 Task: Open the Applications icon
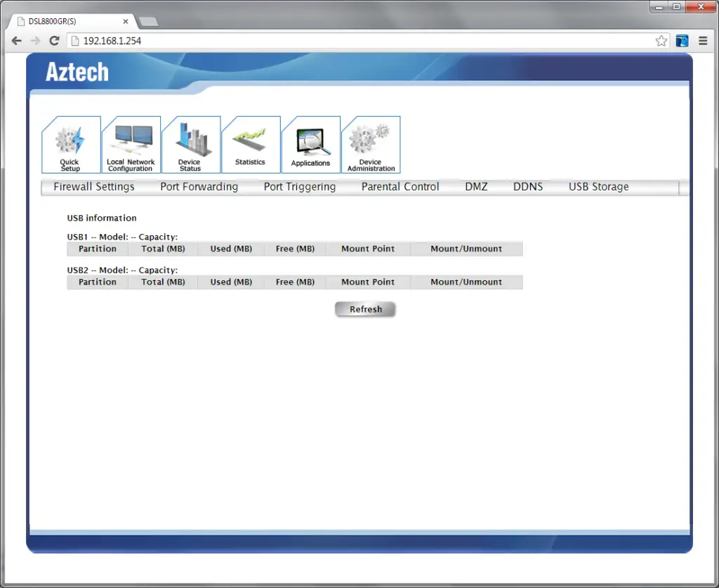pos(311,145)
